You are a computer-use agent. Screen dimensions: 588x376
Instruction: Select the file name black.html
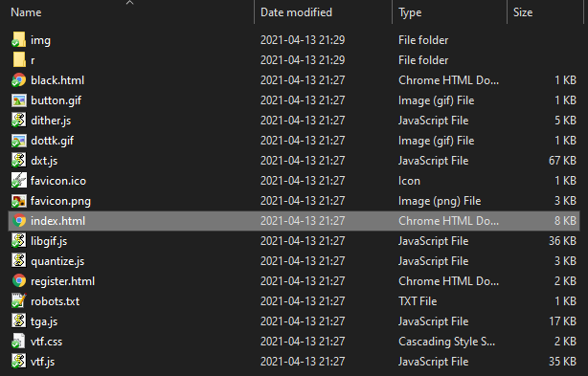pyautogui.click(x=57, y=80)
